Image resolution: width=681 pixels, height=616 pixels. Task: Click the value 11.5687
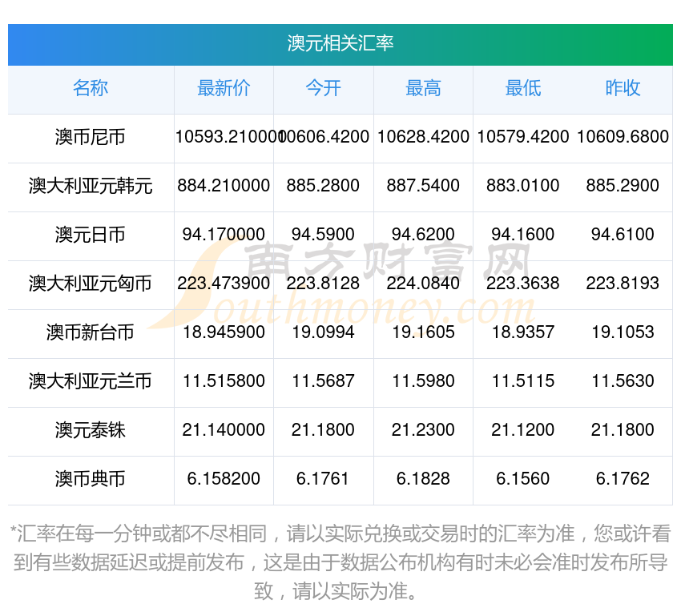point(323,381)
